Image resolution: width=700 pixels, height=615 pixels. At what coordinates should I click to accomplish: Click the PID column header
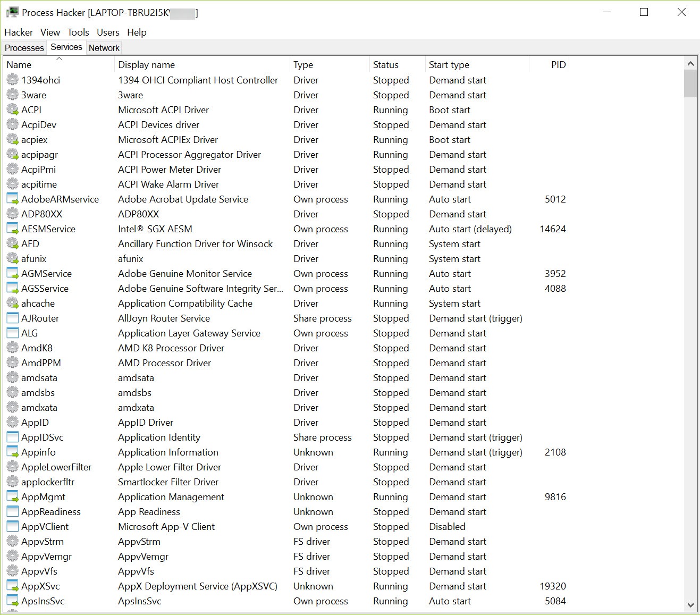549,64
